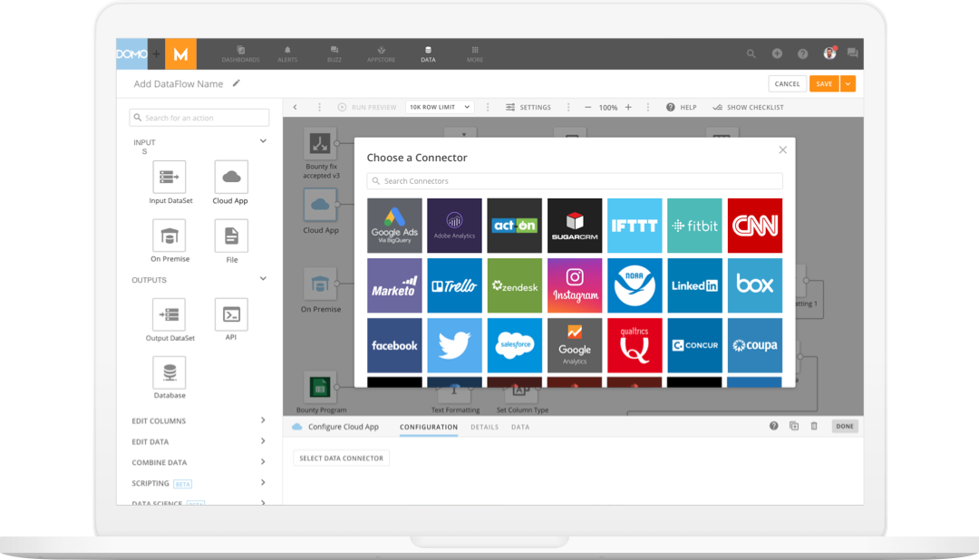This screenshot has height=560, width=979.
Task: Open the 10K Row Limit dropdown
Action: 440,107
